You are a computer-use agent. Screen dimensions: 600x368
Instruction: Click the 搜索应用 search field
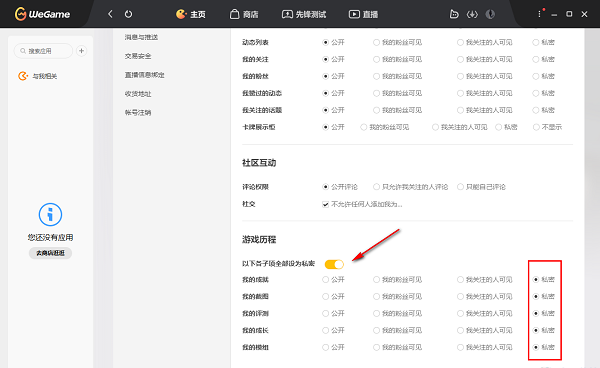(x=43, y=51)
